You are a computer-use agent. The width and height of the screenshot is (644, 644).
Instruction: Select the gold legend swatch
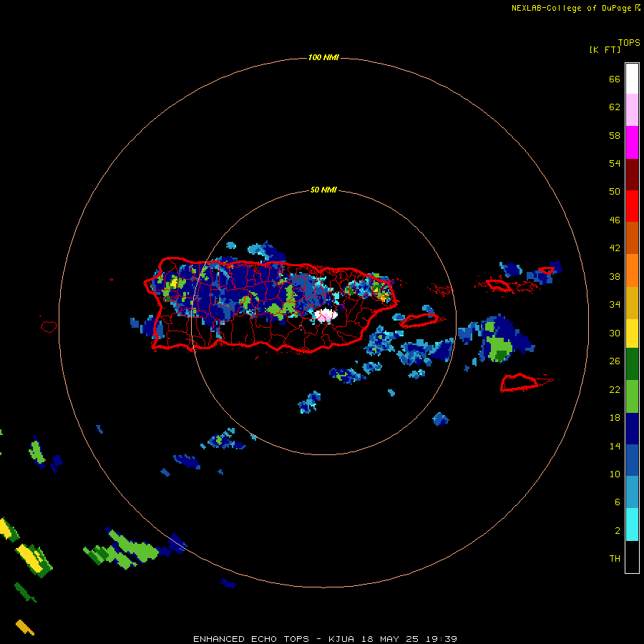tap(632, 303)
